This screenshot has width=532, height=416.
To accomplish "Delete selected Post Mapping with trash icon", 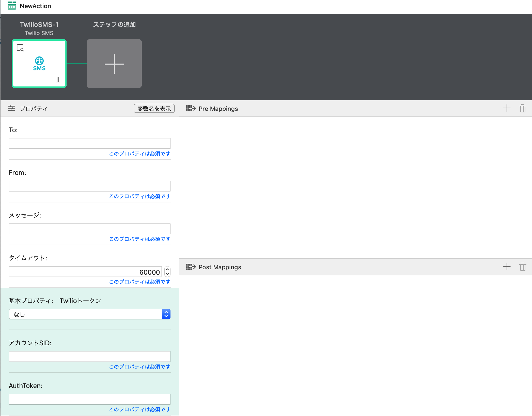I will (523, 267).
